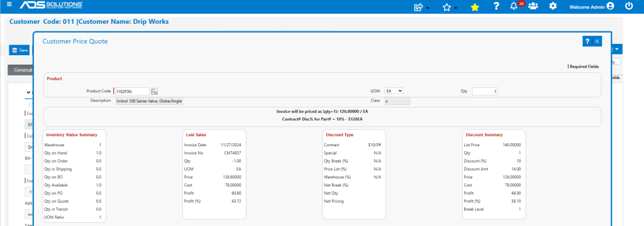Click the Qty Break (%) row

[x=352, y=161]
